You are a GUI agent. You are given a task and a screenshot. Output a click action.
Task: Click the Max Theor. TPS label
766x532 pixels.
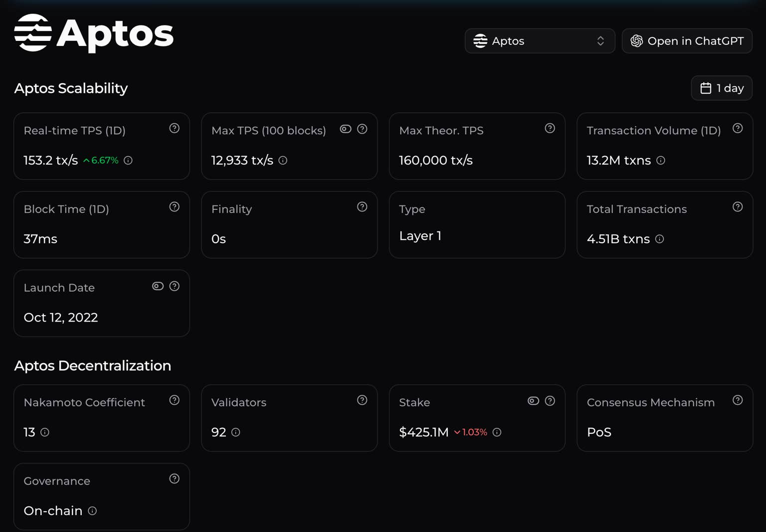441,131
